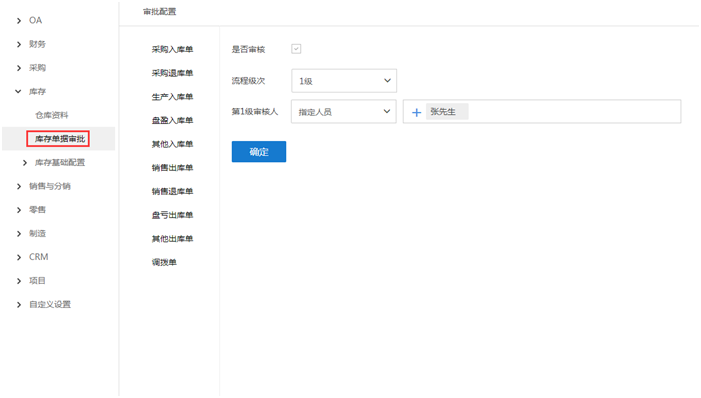Open 仓库资料 in the sidebar
This screenshot has height=398, width=701.
coord(52,115)
